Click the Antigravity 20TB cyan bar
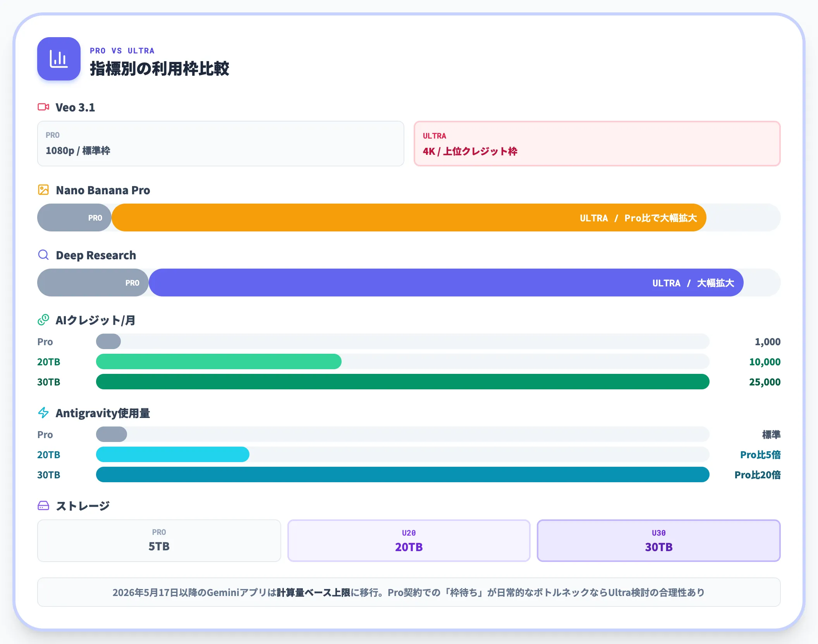This screenshot has width=818, height=644. pyautogui.click(x=173, y=454)
